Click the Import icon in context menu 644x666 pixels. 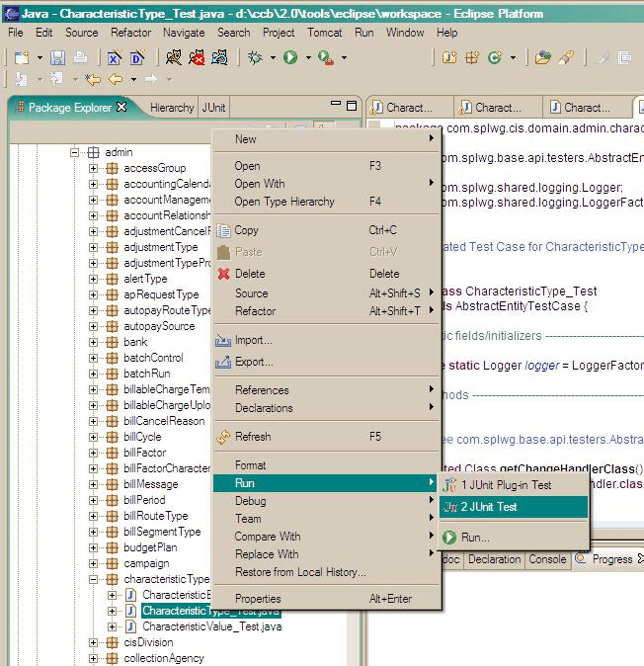pos(223,340)
